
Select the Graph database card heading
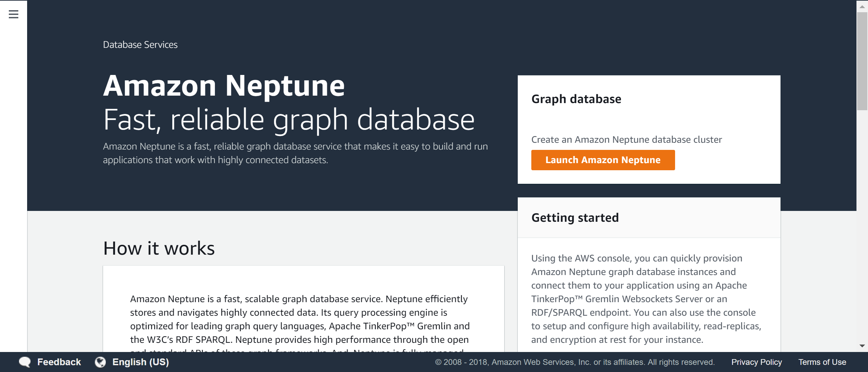pyautogui.click(x=576, y=99)
